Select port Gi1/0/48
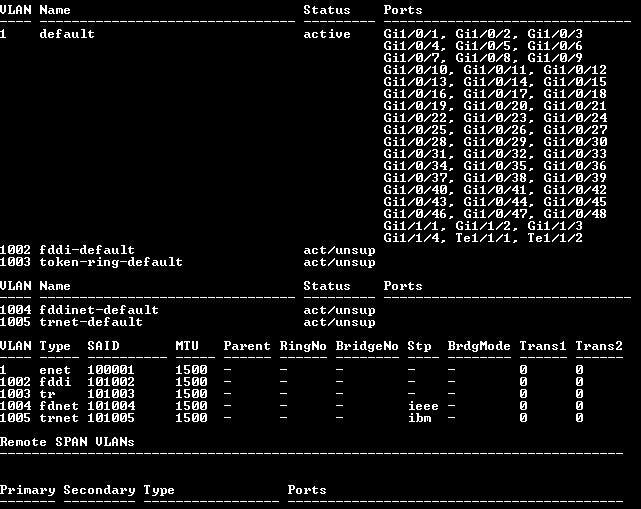 tap(575, 214)
